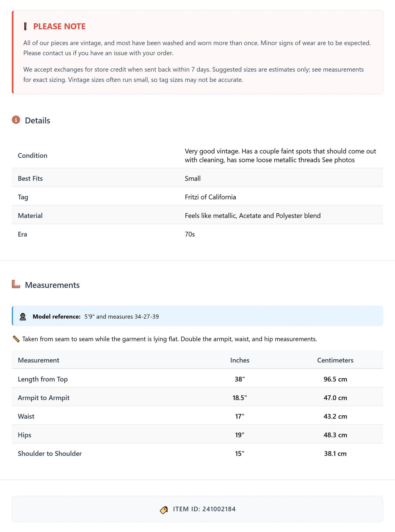The image size is (395, 532).
Task: Click the Inches column header
Action: pyautogui.click(x=240, y=360)
